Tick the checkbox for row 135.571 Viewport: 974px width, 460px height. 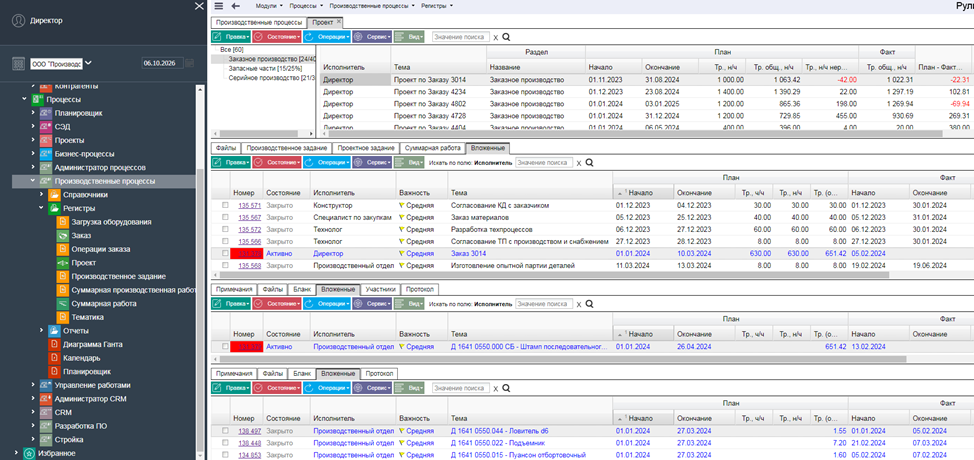(225, 205)
